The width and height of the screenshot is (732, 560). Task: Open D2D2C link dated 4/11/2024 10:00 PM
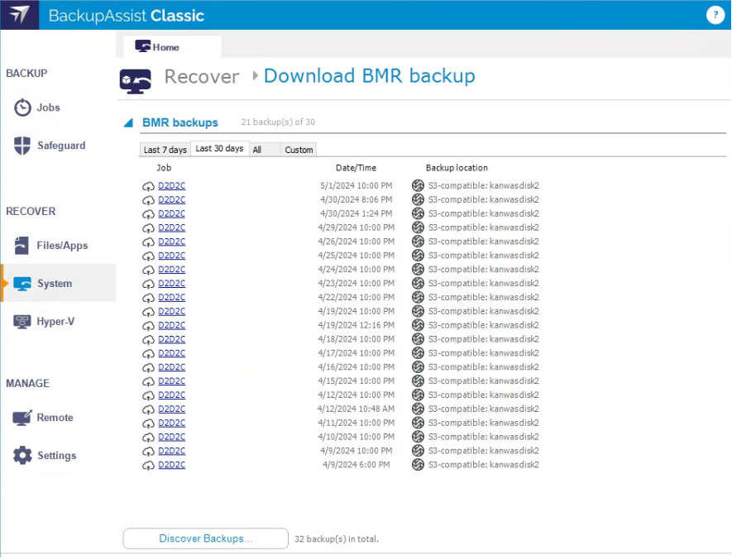[172, 424]
